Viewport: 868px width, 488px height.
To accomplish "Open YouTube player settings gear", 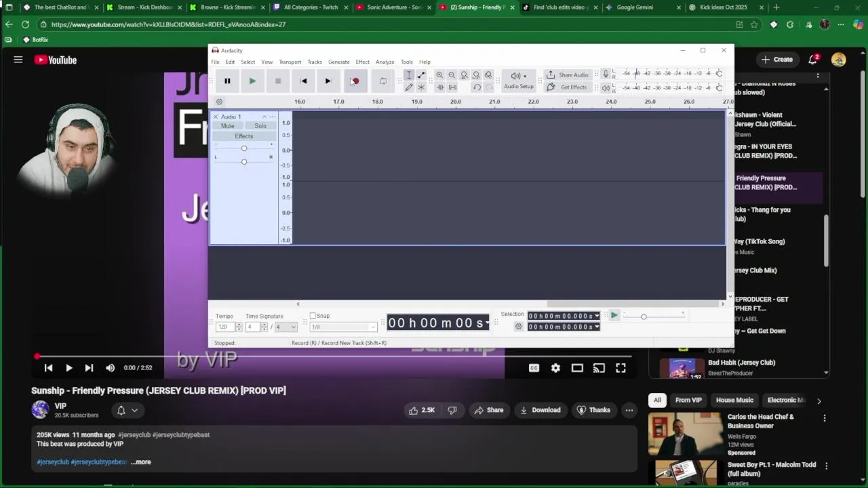I will click(555, 368).
